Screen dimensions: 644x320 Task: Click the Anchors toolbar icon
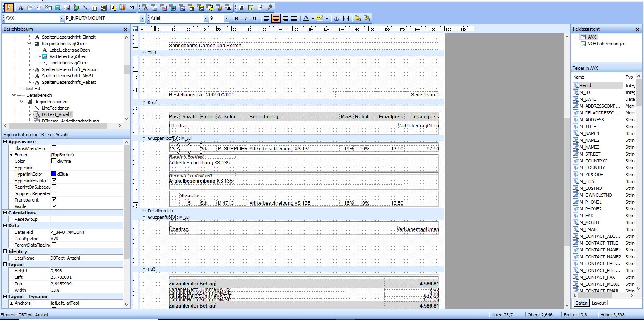click(x=337, y=18)
